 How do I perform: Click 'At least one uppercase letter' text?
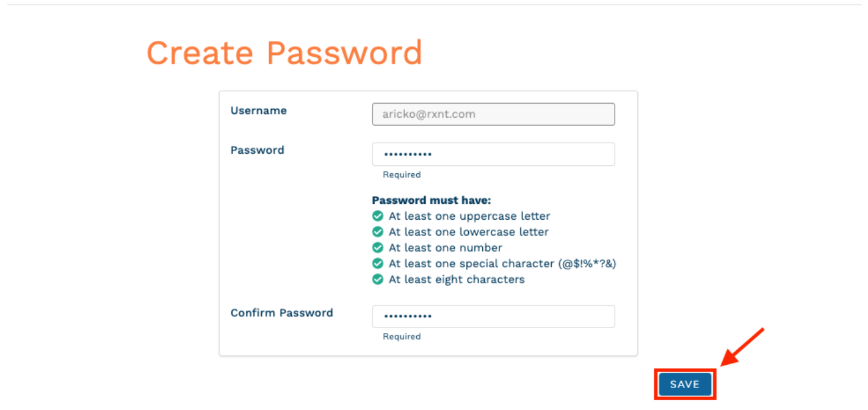click(x=469, y=216)
